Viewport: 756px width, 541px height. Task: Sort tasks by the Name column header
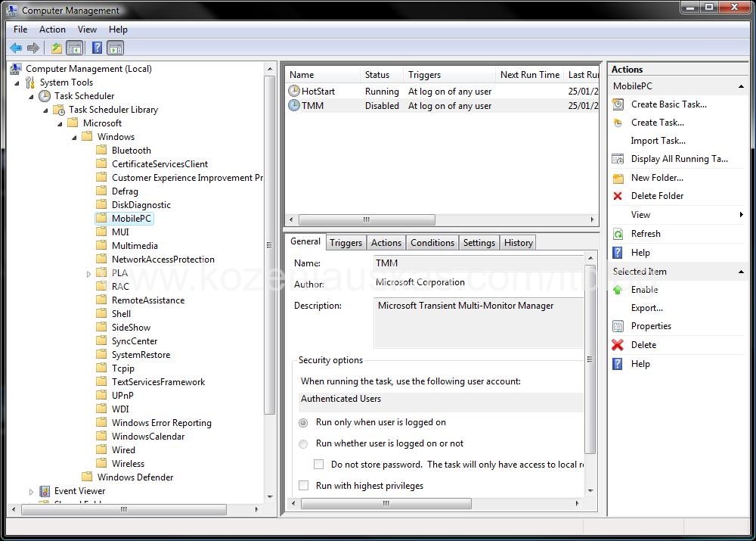(323, 75)
